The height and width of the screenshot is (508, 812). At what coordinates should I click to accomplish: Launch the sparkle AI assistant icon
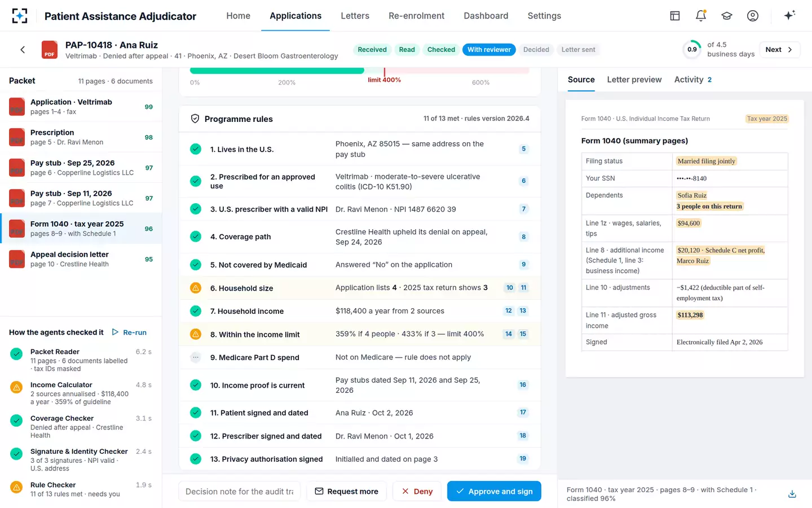coord(789,15)
